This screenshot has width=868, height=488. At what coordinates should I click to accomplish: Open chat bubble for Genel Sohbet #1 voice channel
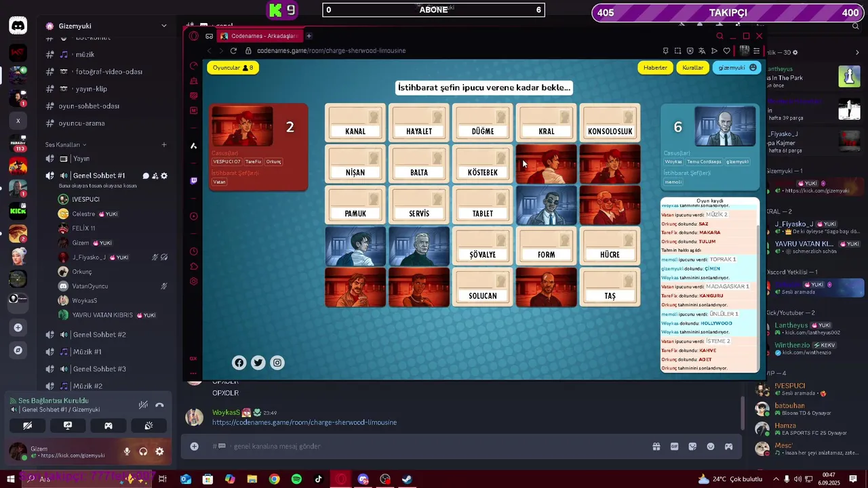(x=146, y=176)
